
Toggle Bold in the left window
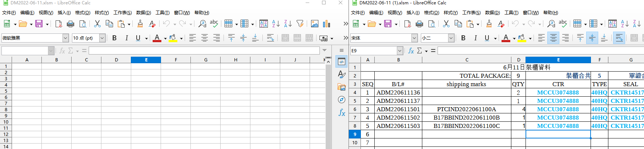tap(114, 38)
